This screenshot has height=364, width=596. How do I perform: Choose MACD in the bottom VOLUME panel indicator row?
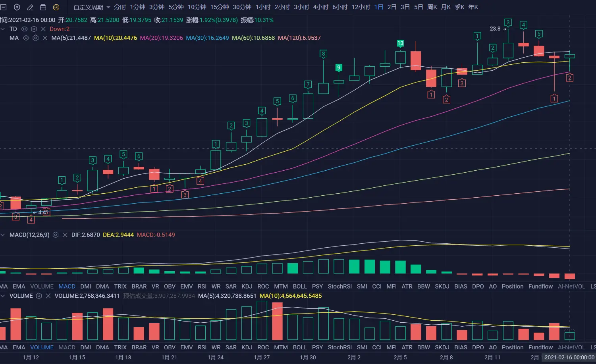67,348
